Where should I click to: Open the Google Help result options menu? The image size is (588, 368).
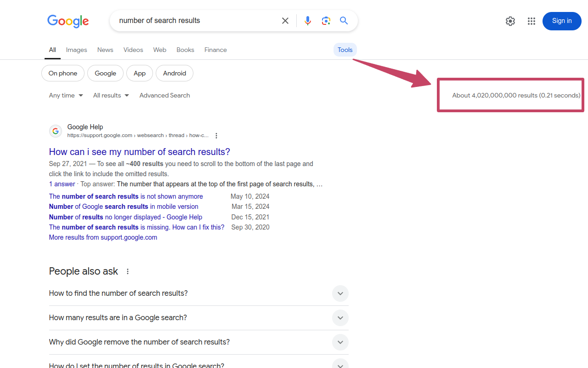click(216, 136)
